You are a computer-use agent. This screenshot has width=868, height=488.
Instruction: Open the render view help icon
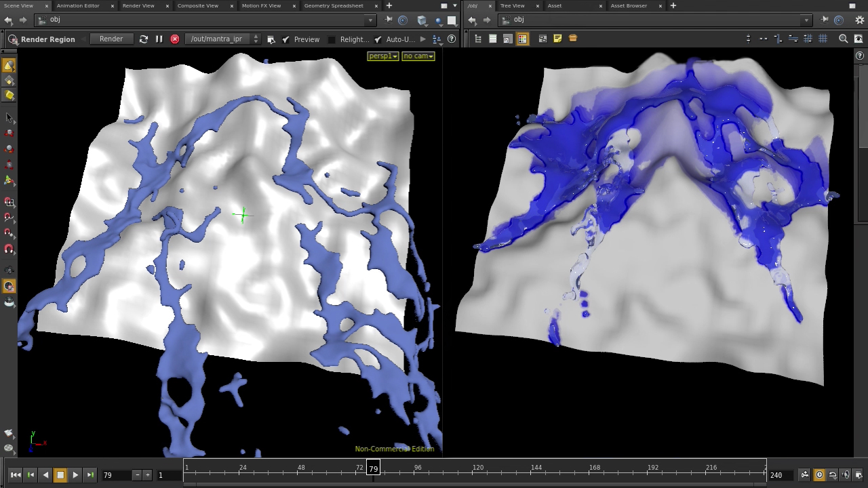[451, 39]
